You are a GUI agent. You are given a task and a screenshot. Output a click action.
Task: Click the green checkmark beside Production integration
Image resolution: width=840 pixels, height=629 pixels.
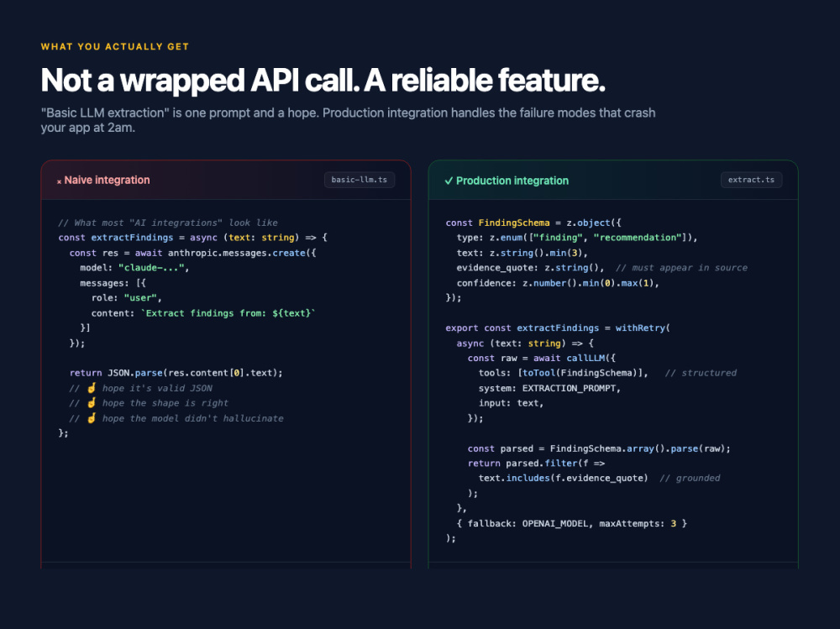coord(449,181)
